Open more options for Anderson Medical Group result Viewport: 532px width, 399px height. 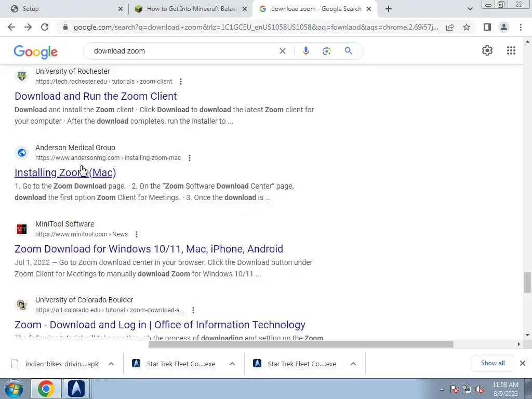pos(190,158)
